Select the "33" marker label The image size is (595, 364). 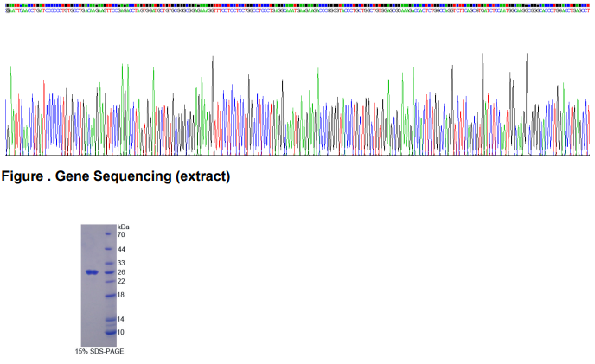121,263
